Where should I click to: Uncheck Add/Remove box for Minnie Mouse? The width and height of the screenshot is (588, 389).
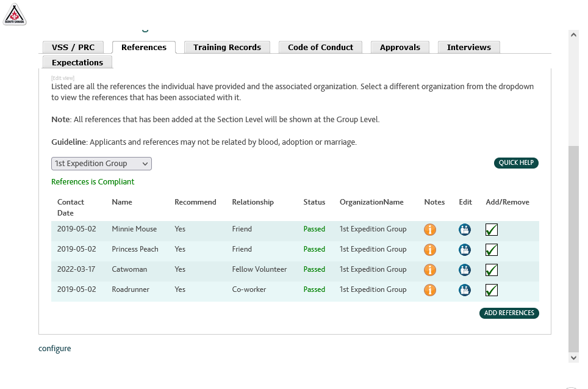coord(492,230)
